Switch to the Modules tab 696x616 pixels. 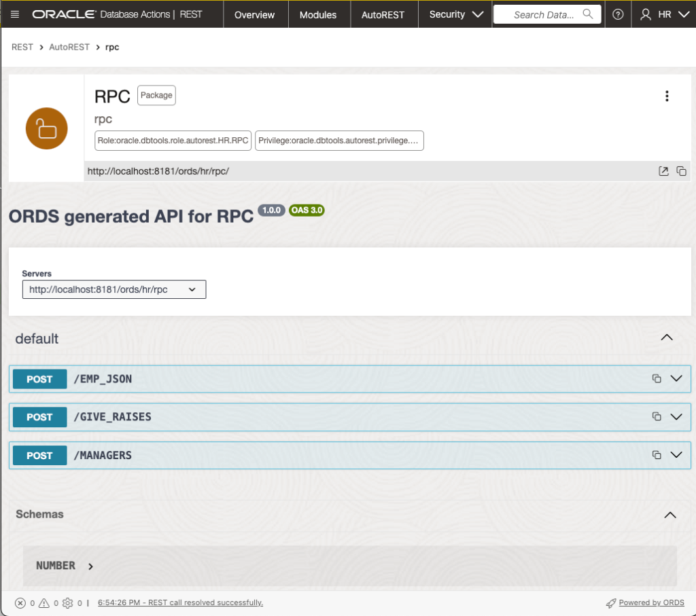pos(318,15)
